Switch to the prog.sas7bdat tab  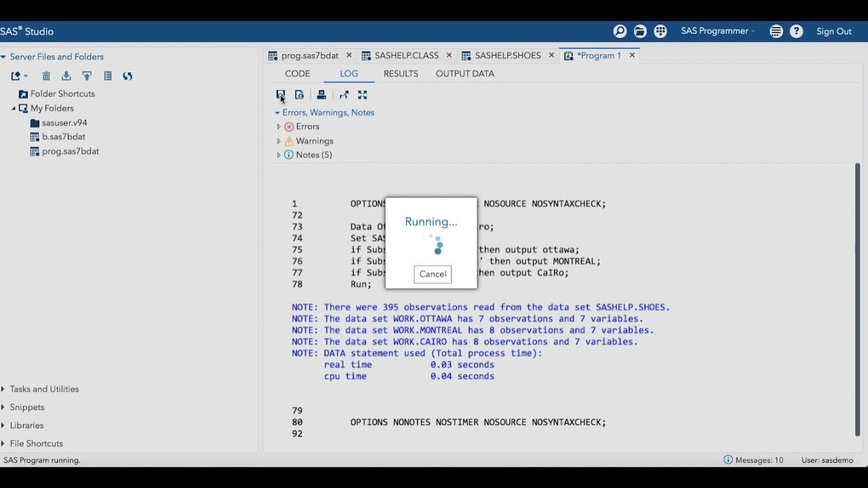tap(310, 56)
